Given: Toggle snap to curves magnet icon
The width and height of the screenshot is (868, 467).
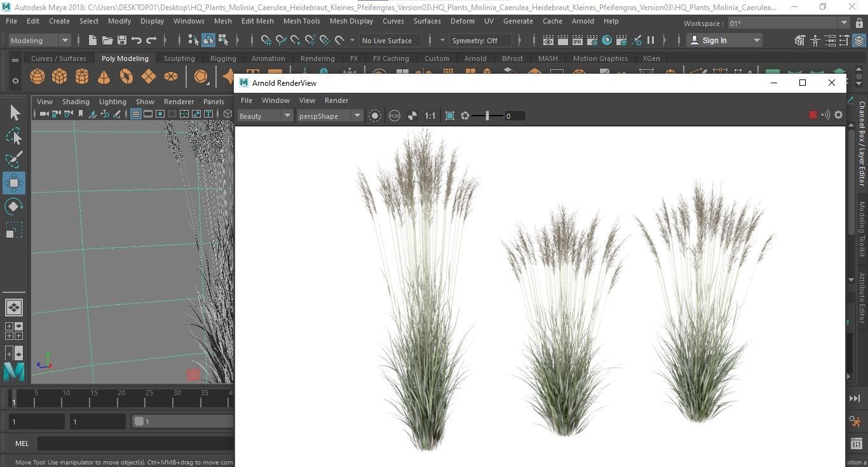Looking at the screenshot, I should click(281, 40).
